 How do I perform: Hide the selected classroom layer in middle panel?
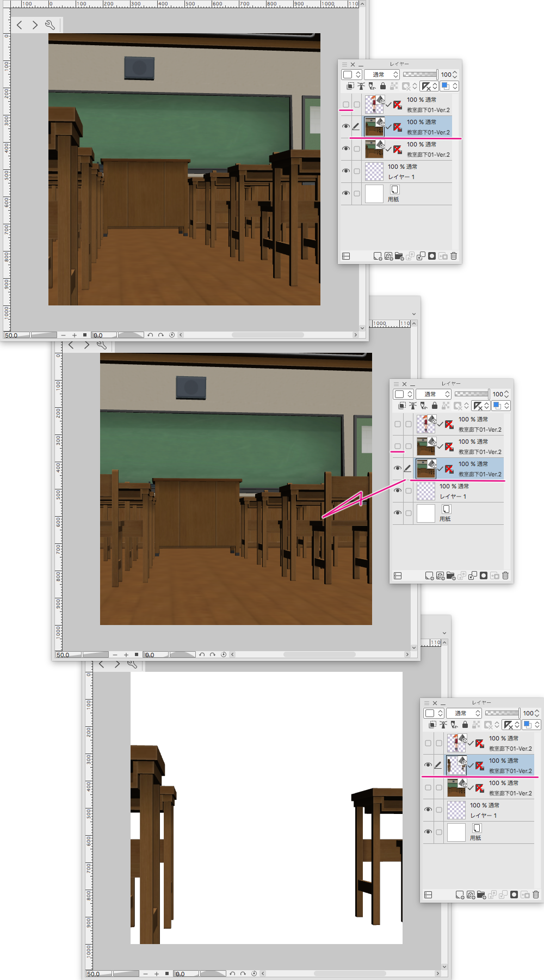[398, 468]
